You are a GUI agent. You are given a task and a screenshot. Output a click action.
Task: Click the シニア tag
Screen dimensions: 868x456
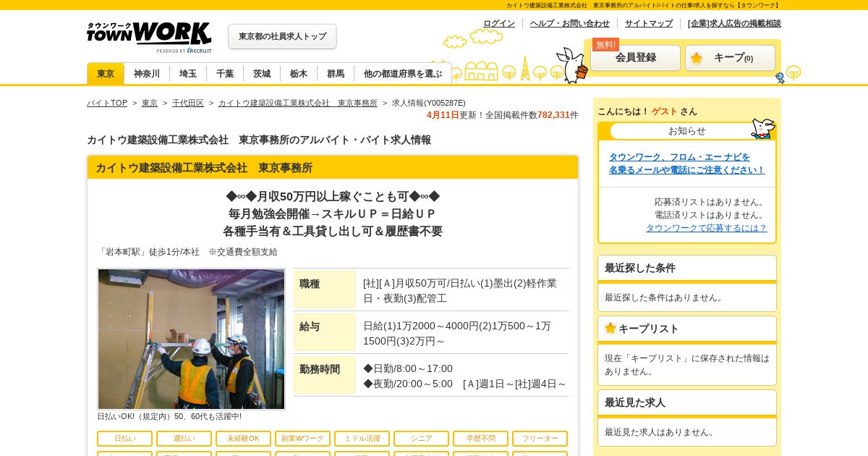pos(421,439)
